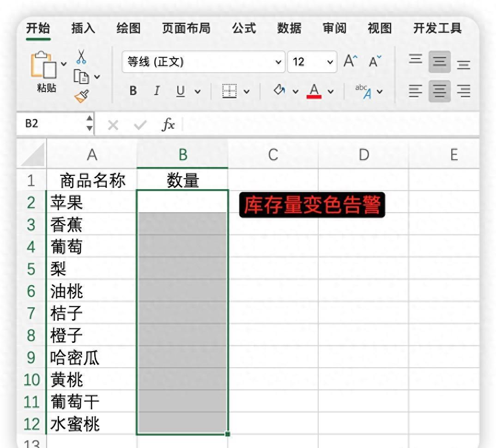Click the Cut scissors icon
The image size is (496, 448).
81,57
